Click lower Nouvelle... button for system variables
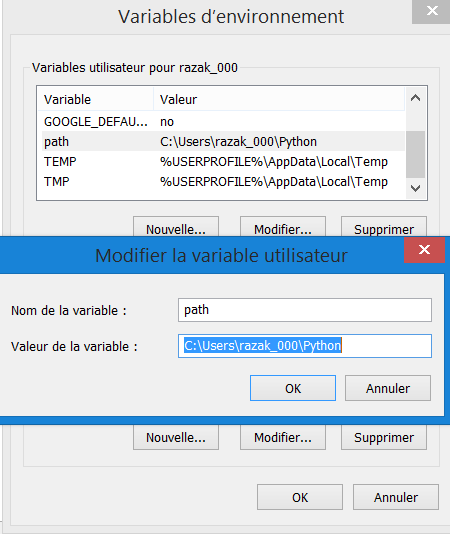Image resolution: width=450 pixels, height=534 pixels. (x=176, y=437)
